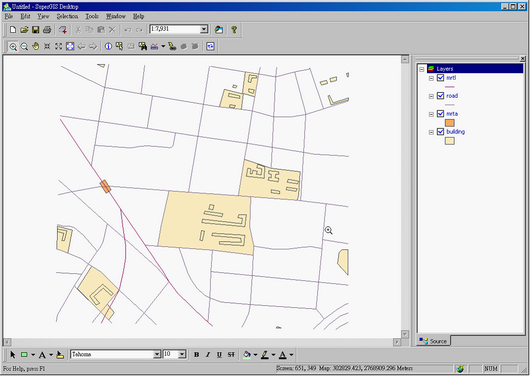Screen dimensions: 530x376
Task: Open the Window menu
Action: point(116,16)
